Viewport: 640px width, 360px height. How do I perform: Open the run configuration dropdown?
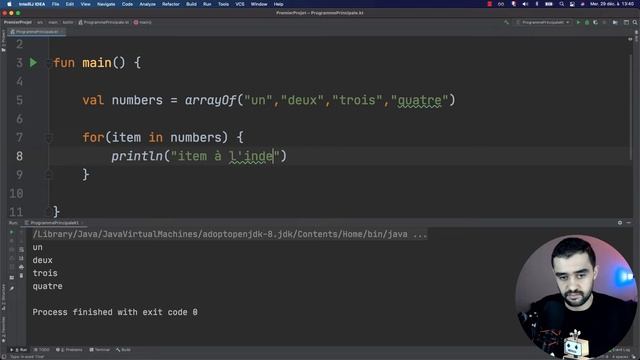[543, 22]
